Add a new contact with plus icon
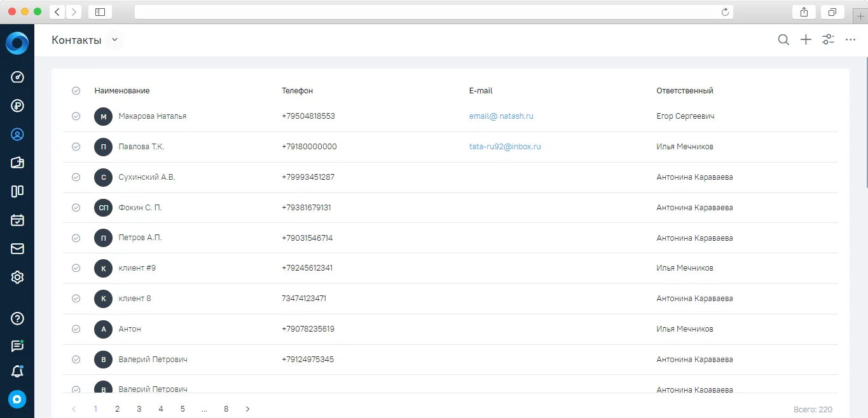The image size is (868, 418). point(806,40)
